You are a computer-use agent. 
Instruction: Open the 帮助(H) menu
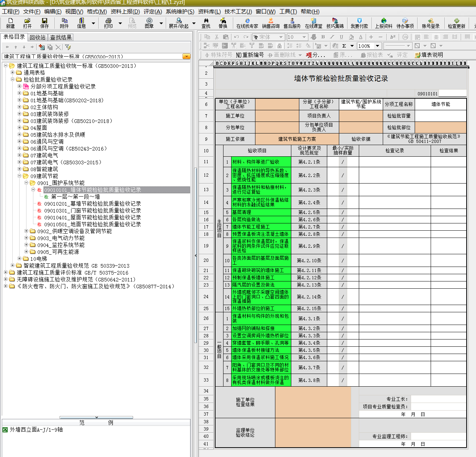coord(310,12)
